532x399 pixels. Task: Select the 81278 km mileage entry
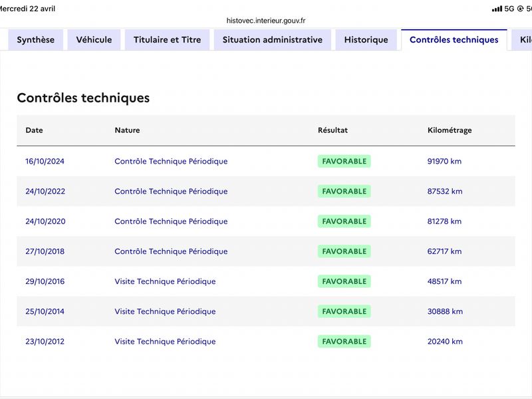(x=444, y=221)
